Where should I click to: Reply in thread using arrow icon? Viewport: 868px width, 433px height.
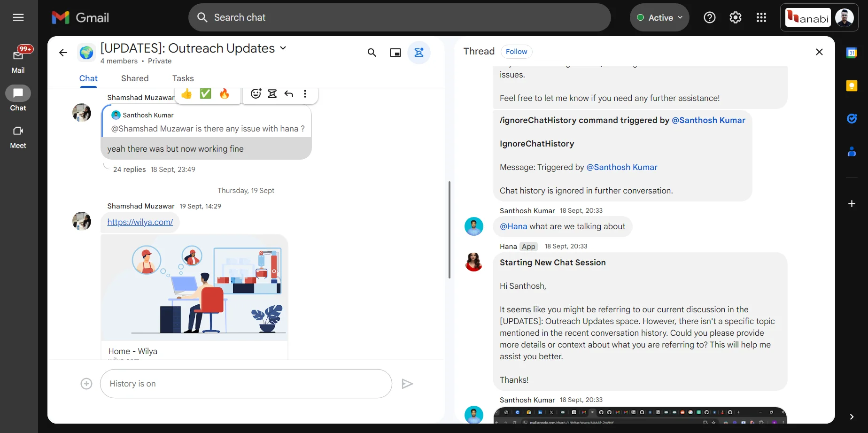tap(289, 94)
